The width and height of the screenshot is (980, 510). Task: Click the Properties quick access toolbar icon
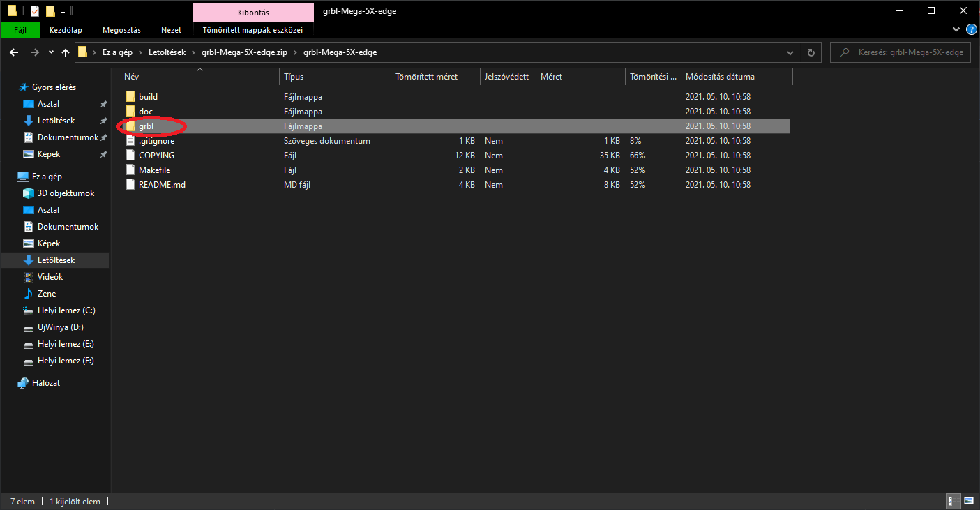tap(35, 11)
